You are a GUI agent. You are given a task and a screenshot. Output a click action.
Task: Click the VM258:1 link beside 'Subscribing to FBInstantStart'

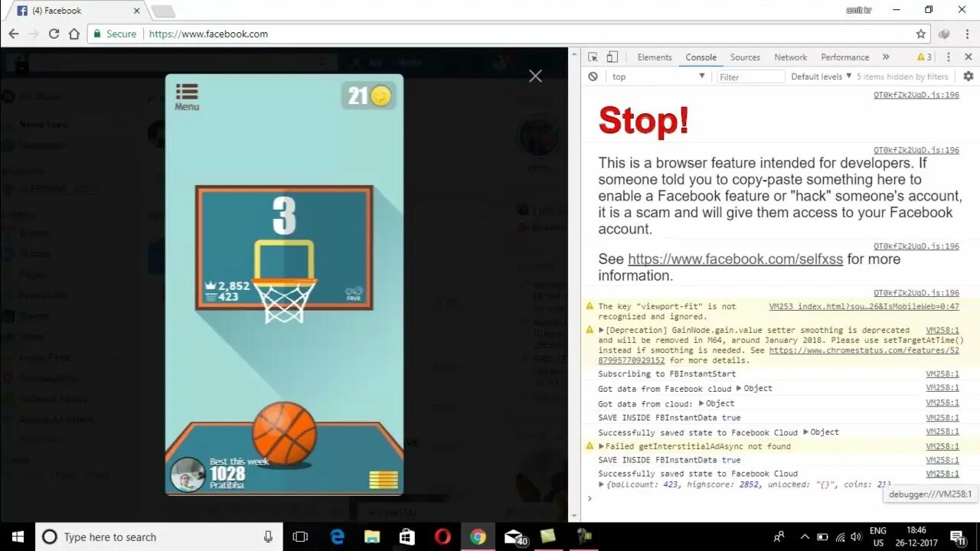pyautogui.click(x=942, y=374)
